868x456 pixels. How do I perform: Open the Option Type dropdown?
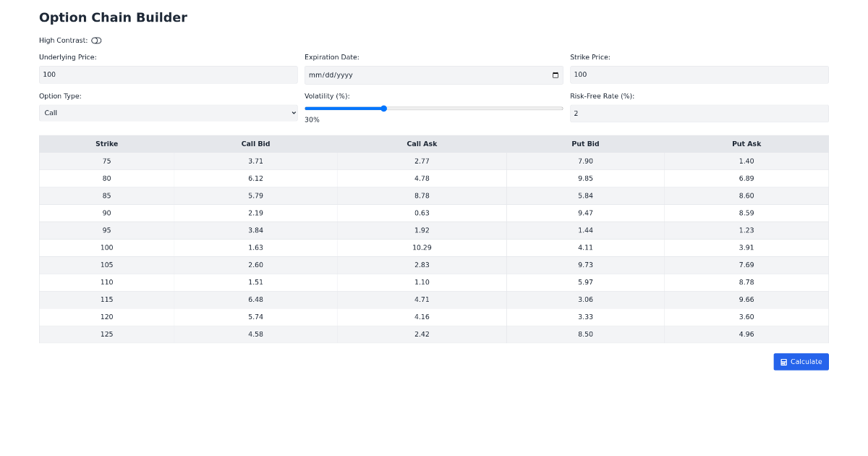tap(168, 113)
